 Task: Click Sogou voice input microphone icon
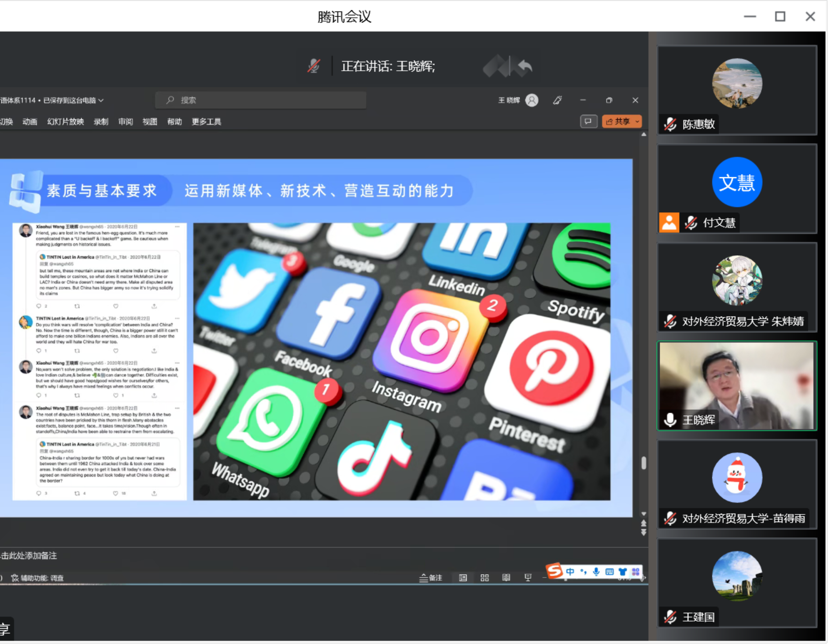pyautogui.click(x=596, y=572)
